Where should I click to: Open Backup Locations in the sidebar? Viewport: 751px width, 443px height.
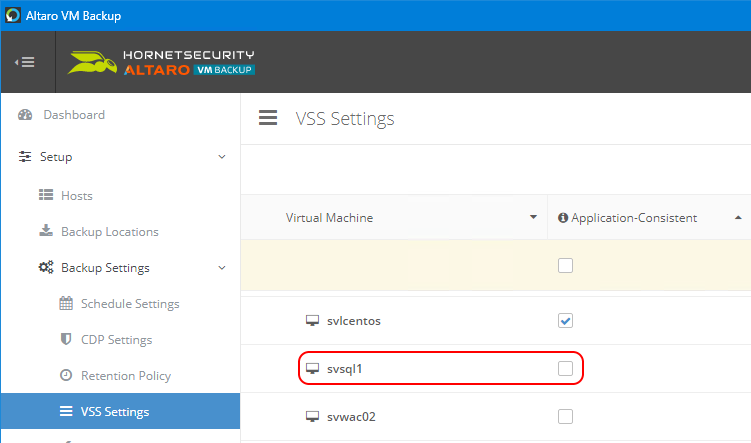[x=110, y=232]
